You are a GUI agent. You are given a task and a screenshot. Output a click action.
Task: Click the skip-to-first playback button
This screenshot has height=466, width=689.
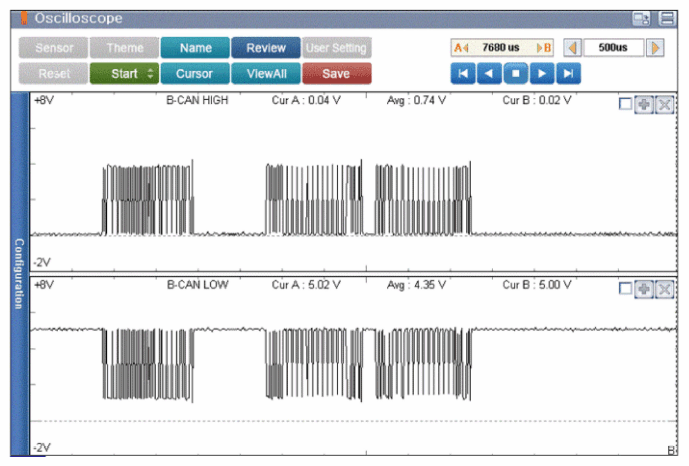pyautogui.click(x=463, y=73)
